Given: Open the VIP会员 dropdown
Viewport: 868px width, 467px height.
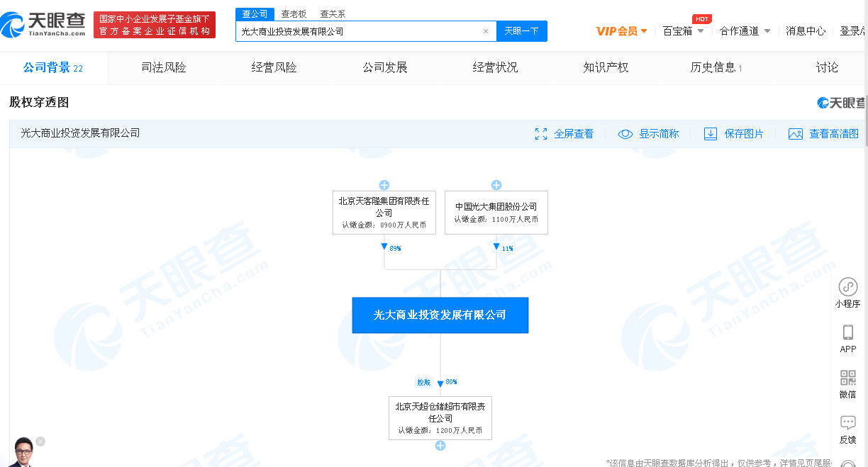Looking at the screenshot, I should coord(621,31).
